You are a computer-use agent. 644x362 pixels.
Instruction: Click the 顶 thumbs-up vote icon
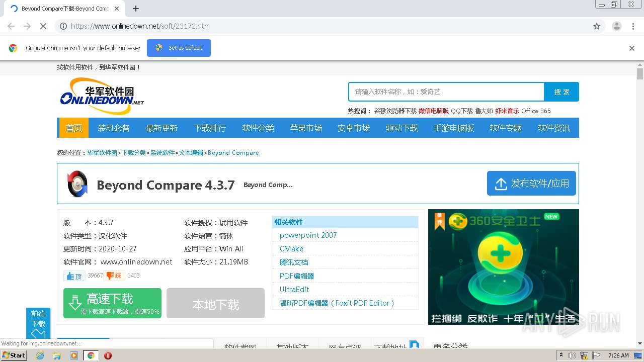coord(74,276)
